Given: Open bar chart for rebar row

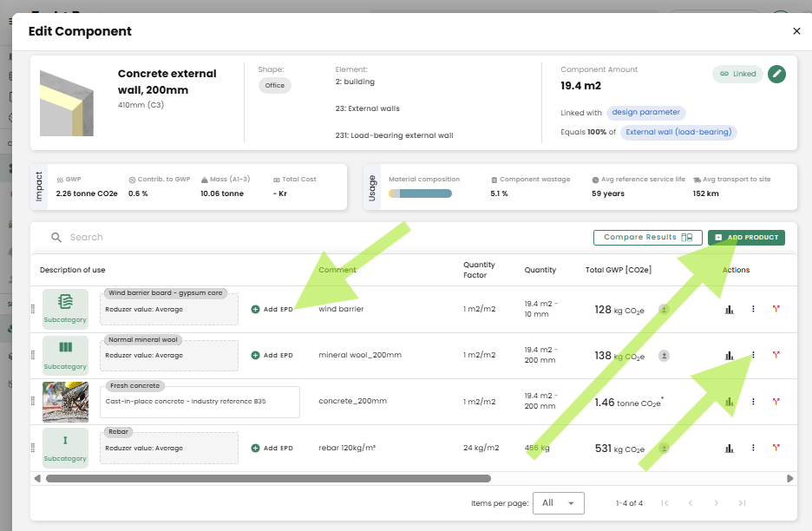Looking at the screenshot, I should (729, 448).
